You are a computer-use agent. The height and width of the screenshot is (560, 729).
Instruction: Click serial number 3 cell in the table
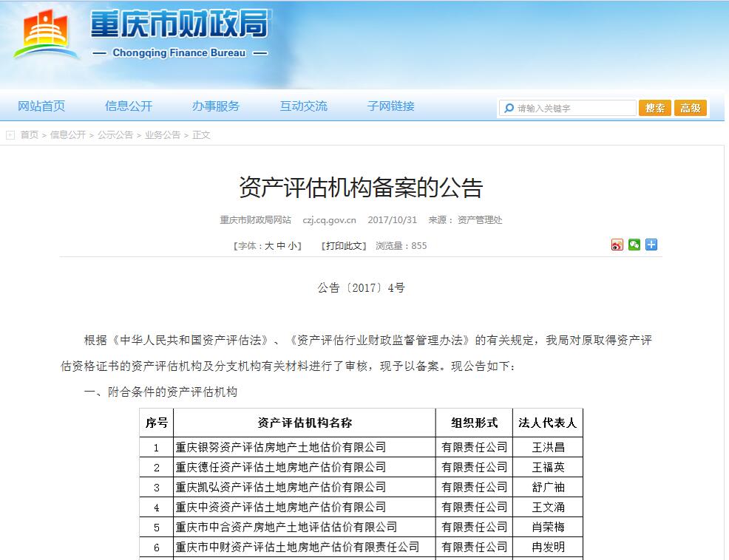tap(157, 488)
